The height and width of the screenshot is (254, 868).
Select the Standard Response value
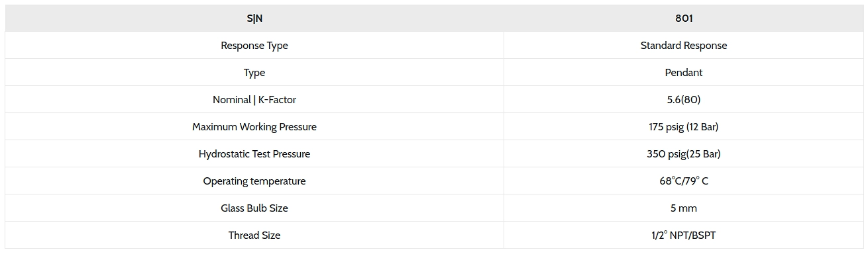coord(684,46)
